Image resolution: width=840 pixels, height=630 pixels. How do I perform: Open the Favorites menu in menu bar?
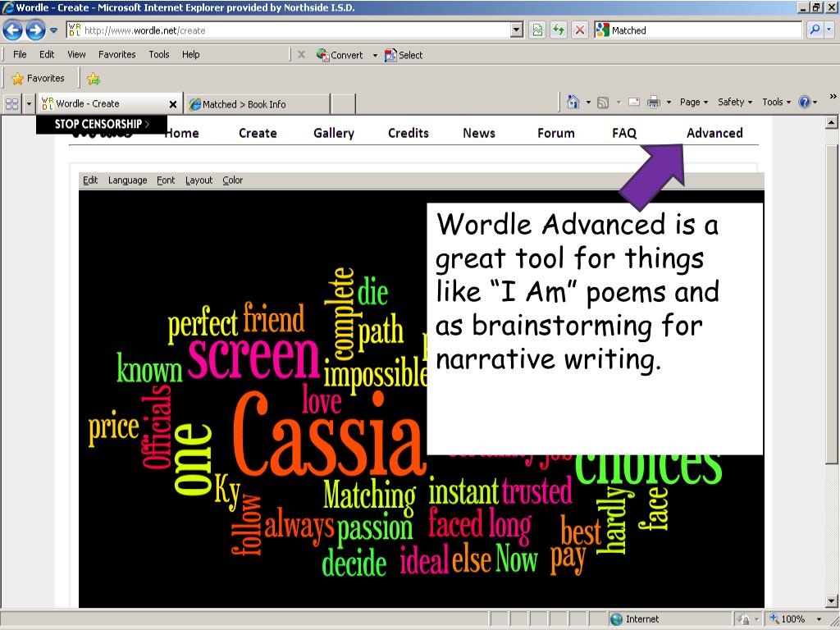tap(116, 55)
